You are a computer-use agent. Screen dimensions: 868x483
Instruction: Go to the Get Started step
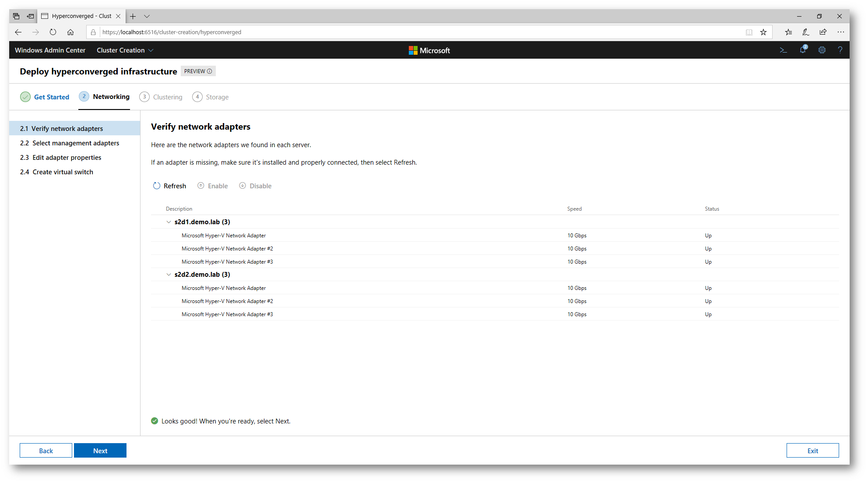pyautogui.click(x=45, y=97)
